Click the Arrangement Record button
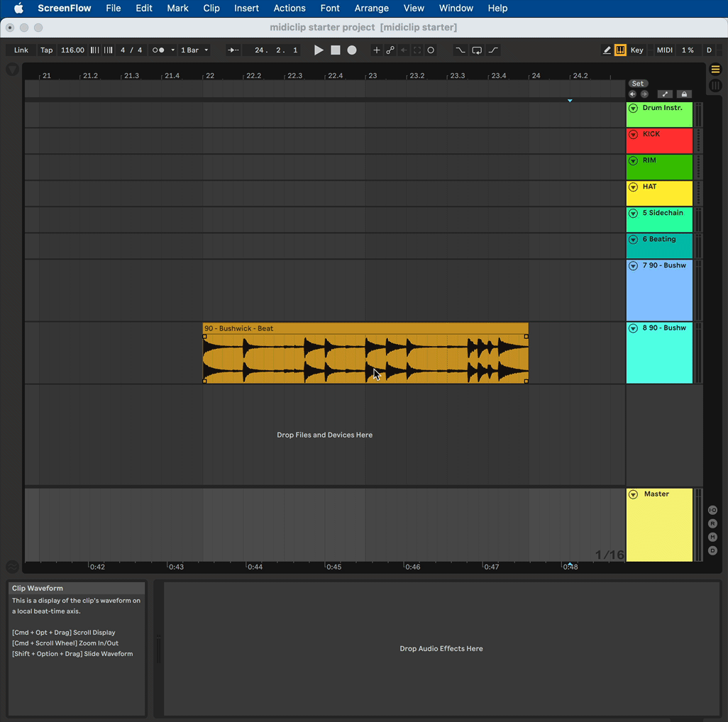 [352, 50]
